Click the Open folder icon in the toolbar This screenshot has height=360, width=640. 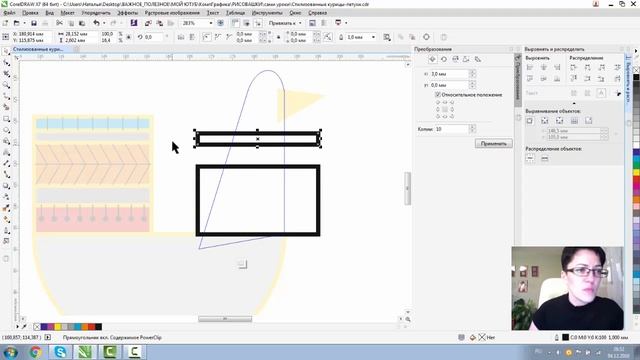click(x=16, y=23)
